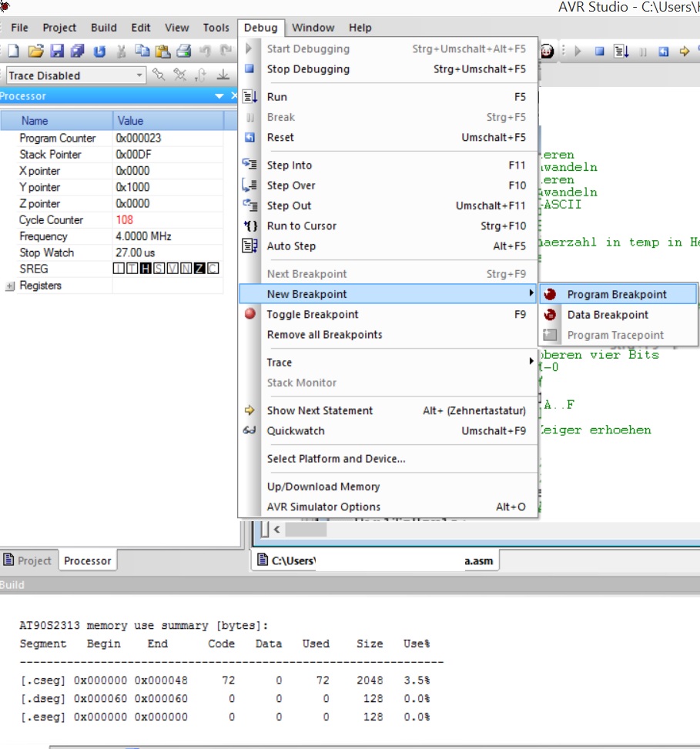Click Remove all Breakpoints

[x=388, y=334]
